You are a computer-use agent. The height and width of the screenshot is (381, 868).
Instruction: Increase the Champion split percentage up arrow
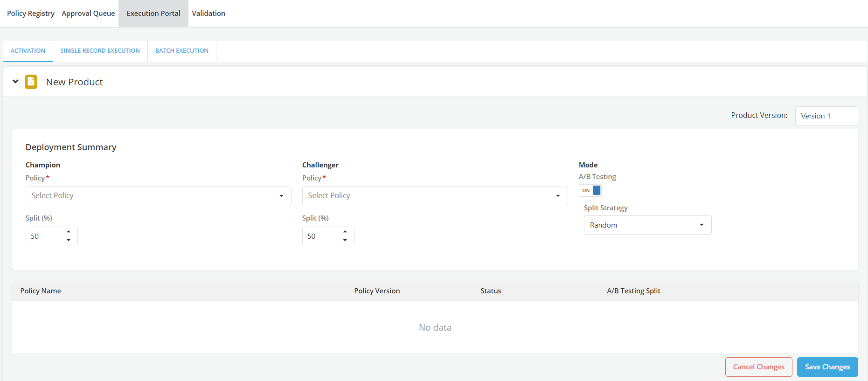(69, 232)
